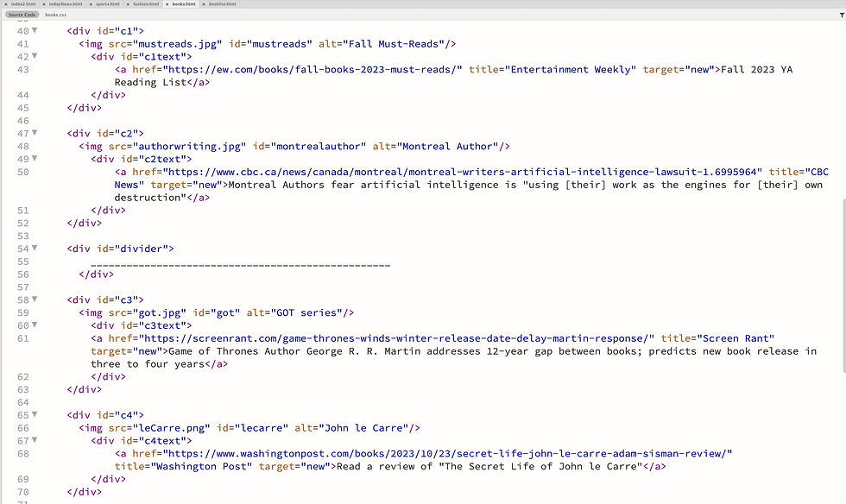Click line number 50 in the gutter
The width and height of the screenshot is (846, 504).
(22, 172)
